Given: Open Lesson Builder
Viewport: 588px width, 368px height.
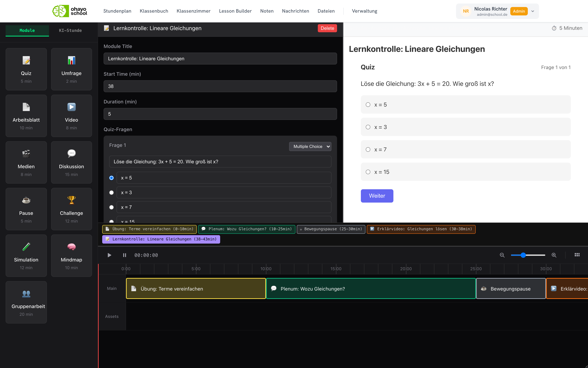Looking at the screenshot, I should (x=235, y=11).
